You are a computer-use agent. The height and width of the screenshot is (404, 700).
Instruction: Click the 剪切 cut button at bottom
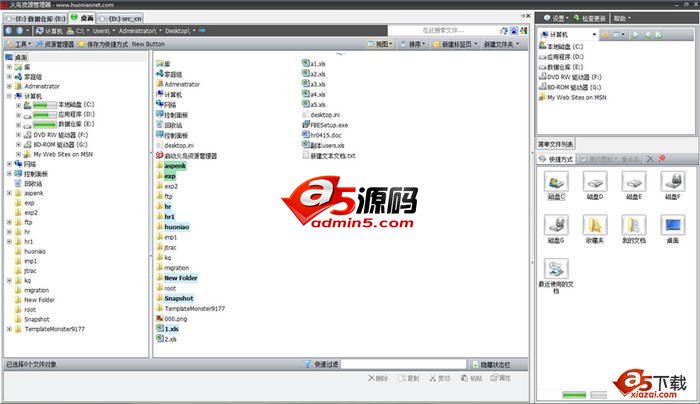[440, 378]
